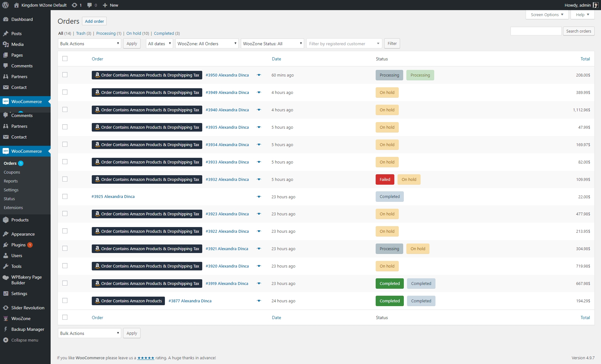Click green Processing badge on order #3950

420,75
